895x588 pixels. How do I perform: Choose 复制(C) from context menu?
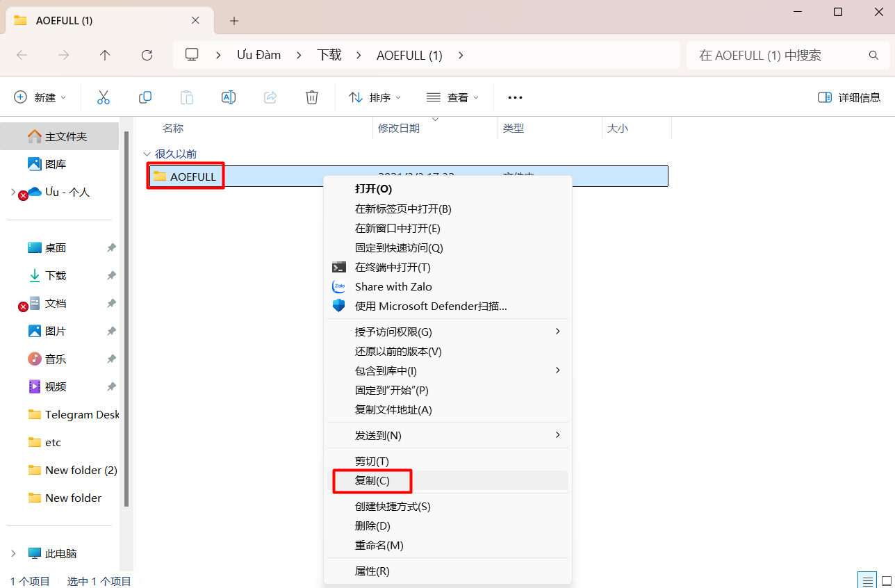pyautogui.click(x=447, y=481)
